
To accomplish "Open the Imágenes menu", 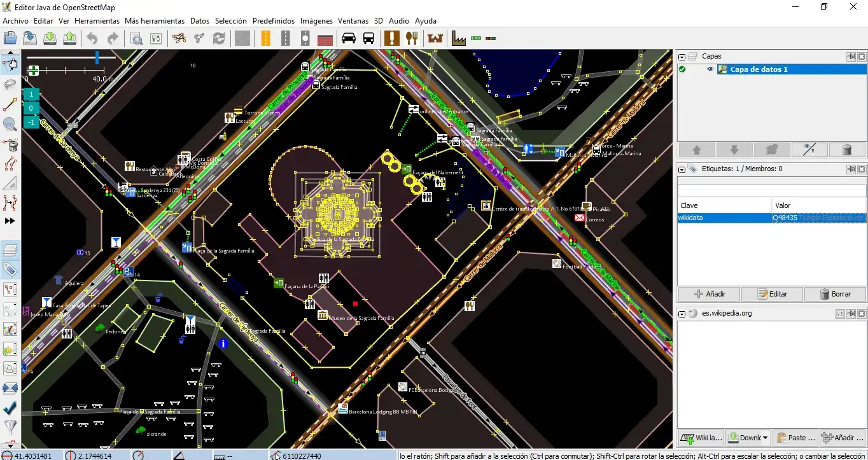I will [316, 21].
